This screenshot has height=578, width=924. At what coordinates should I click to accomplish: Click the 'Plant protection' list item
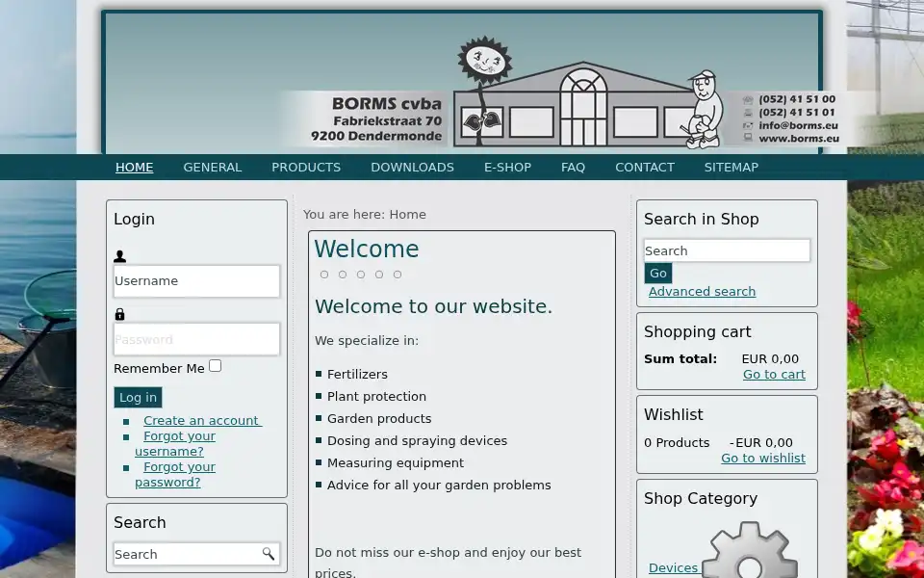(376, 396)
